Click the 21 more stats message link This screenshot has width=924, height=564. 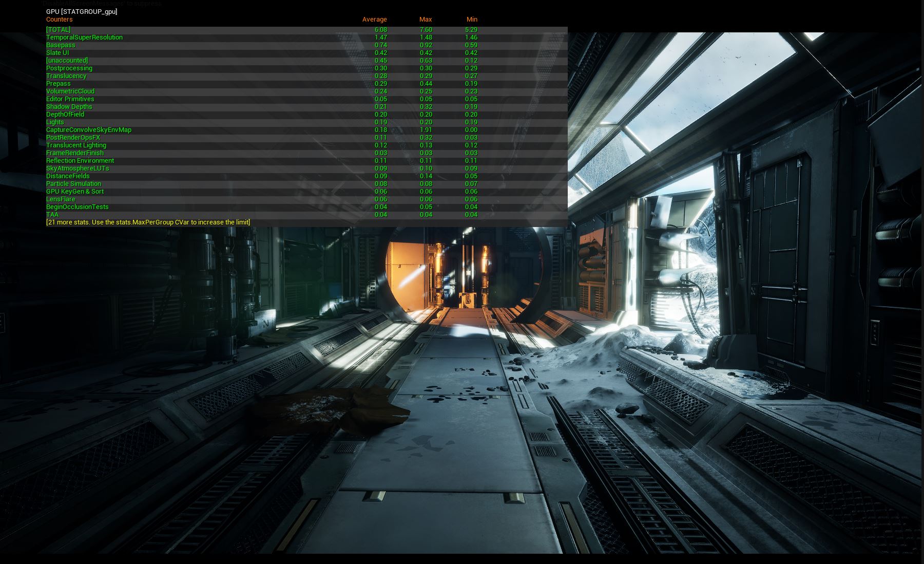tap(148, 222)
